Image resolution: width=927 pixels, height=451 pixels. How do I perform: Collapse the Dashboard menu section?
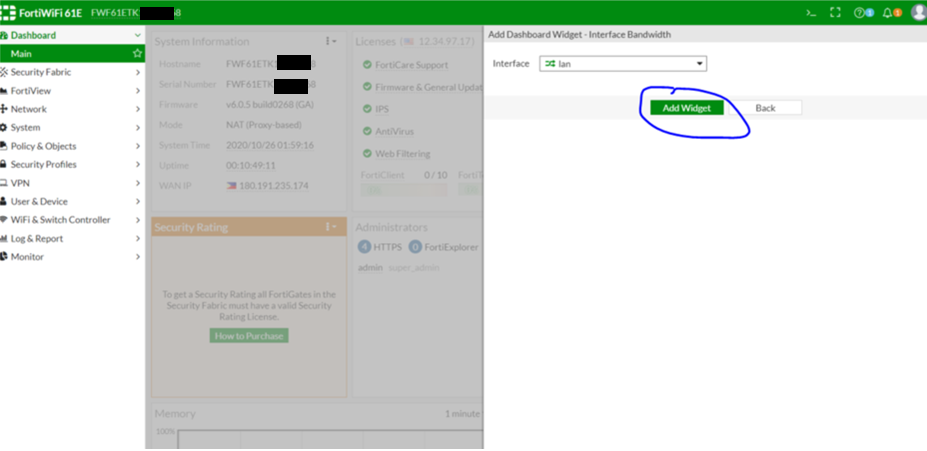tap(72, 35)
